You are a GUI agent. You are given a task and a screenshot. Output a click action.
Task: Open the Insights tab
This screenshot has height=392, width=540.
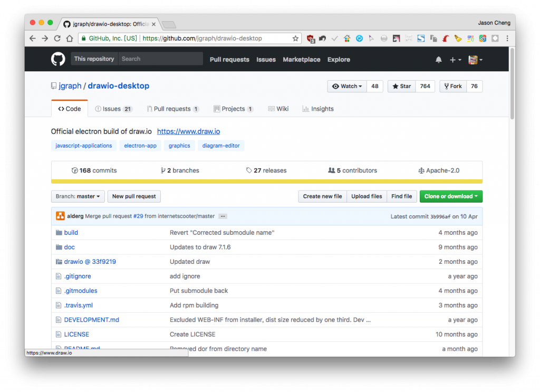[318, 109]
